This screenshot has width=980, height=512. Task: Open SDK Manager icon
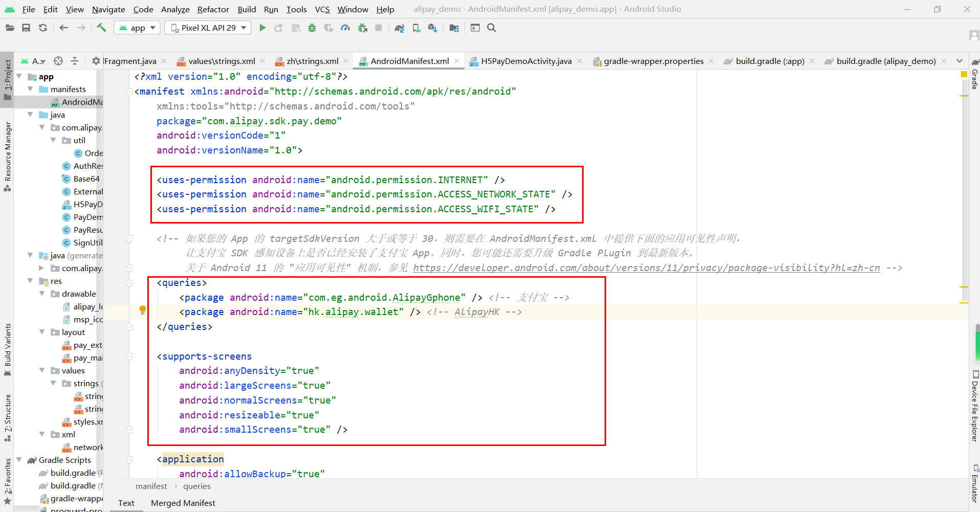433,28
